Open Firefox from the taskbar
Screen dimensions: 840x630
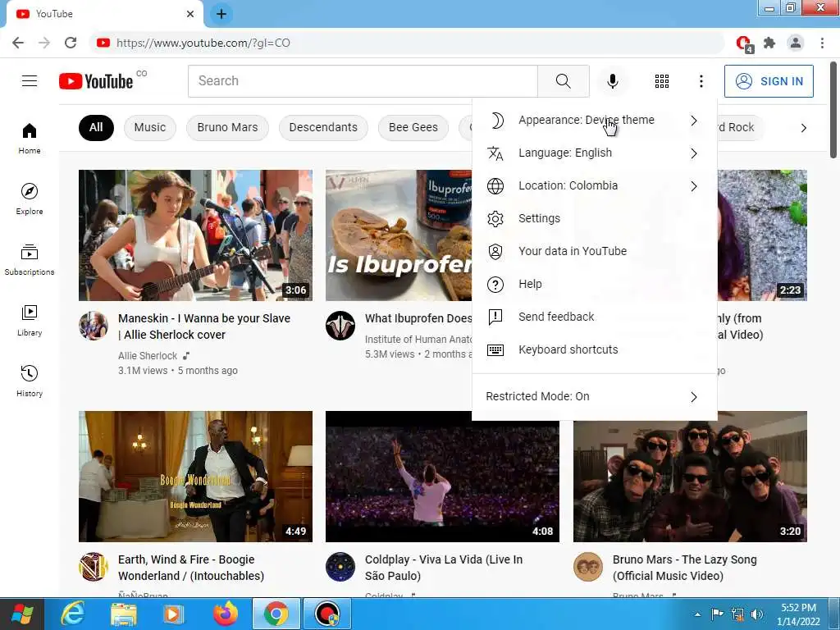click(x=226, y=614)
